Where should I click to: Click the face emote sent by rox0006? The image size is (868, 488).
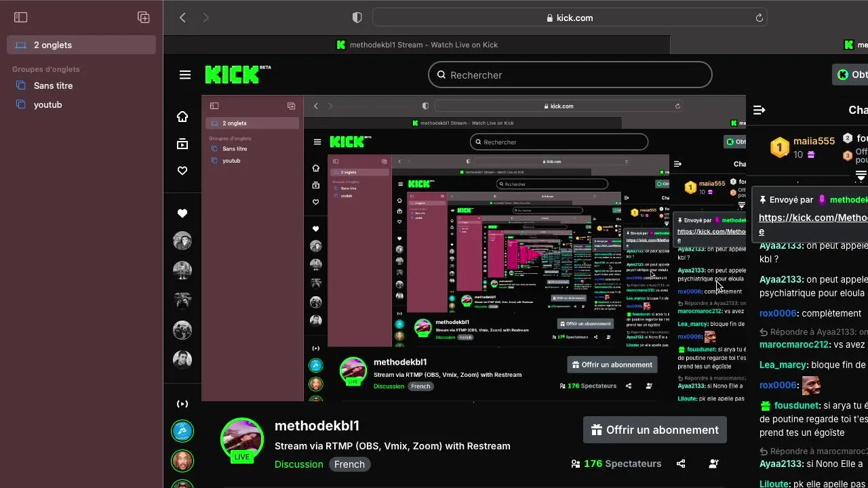tap(811, 385)
